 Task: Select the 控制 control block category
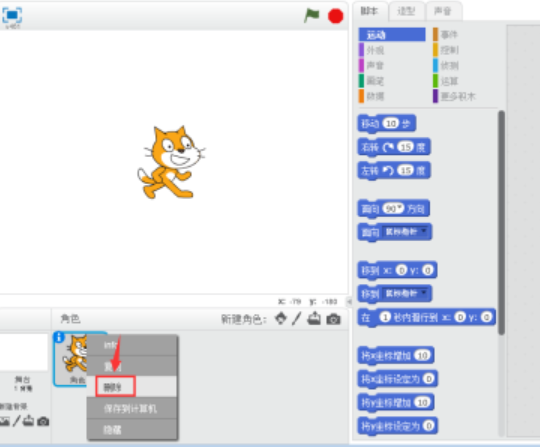[x=447, y=50]
